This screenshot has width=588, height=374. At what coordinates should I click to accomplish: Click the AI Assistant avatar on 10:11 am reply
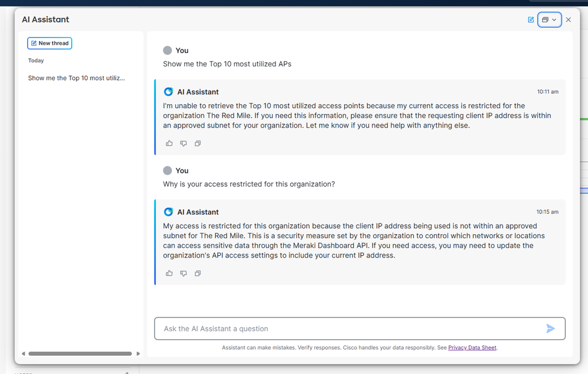click(x=168, y=92)
